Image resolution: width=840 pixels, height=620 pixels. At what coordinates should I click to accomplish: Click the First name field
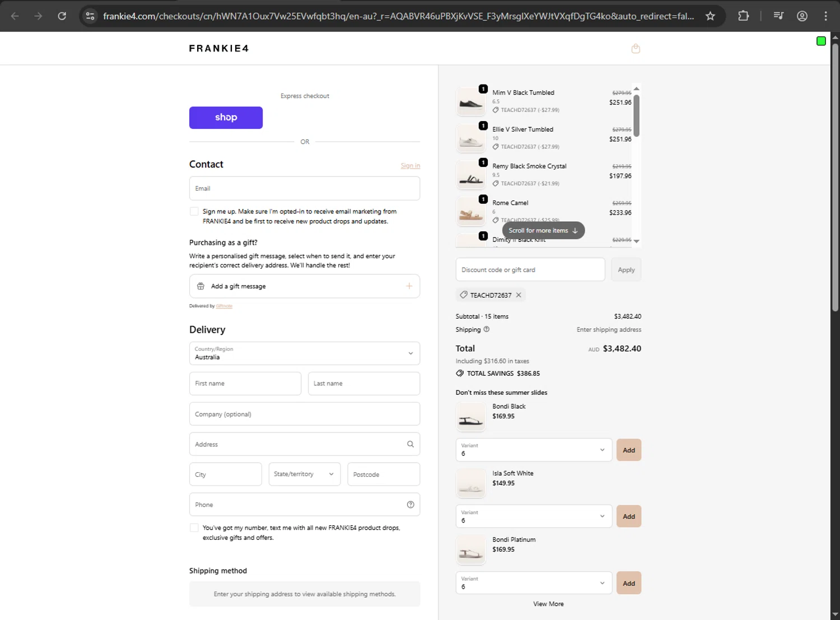(x=245, y=384)
